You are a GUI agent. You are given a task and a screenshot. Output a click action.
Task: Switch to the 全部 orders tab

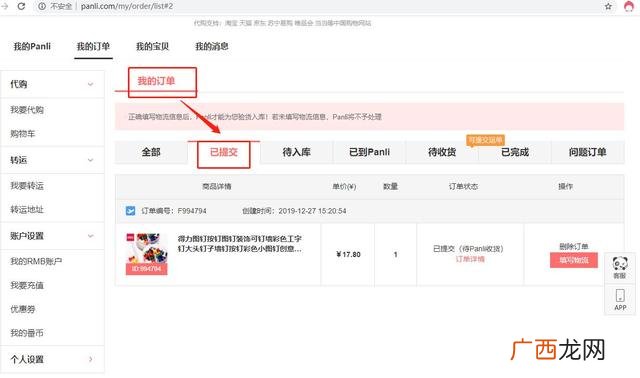click(x=151, y=152)
